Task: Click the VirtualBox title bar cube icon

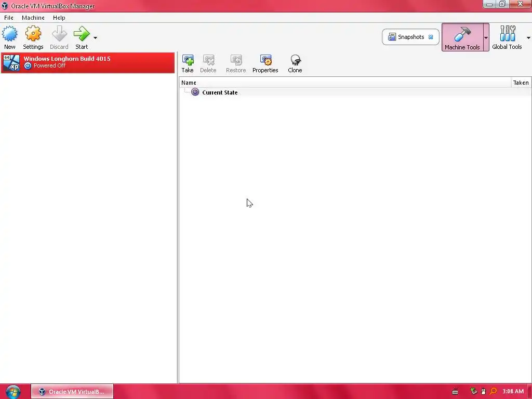Action: (x=5, y=6)
